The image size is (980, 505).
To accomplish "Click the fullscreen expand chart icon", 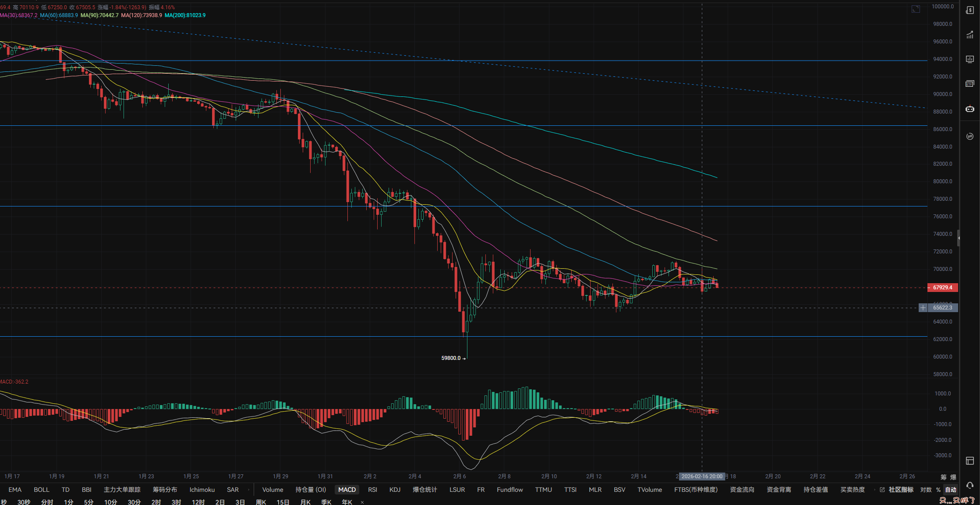I will 916,9.
